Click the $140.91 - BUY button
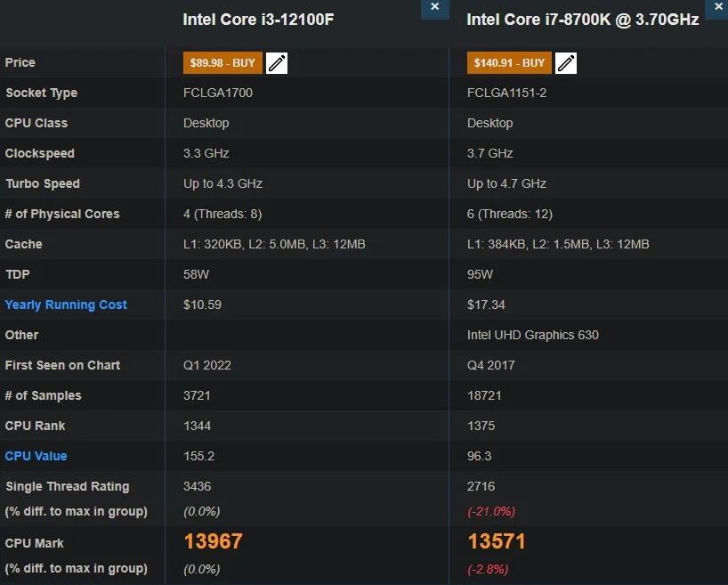The width and height of the screenshot is (728, 585). point(509,62)
